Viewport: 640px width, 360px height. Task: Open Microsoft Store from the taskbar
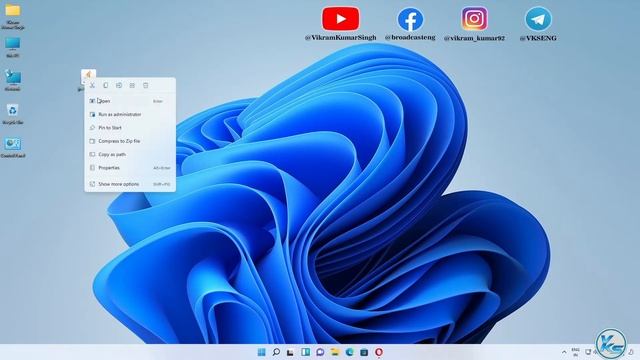pos(364,352)
